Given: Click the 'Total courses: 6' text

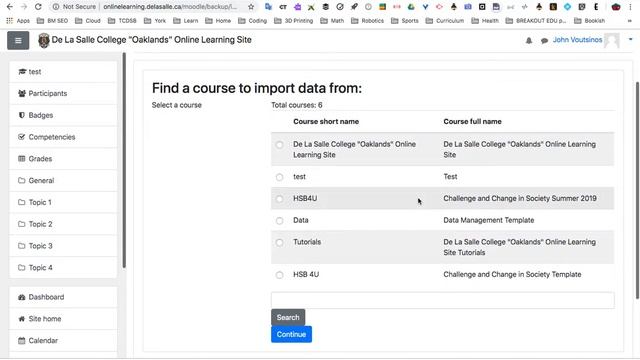Looking at the screenshot, I should (297, 105).
